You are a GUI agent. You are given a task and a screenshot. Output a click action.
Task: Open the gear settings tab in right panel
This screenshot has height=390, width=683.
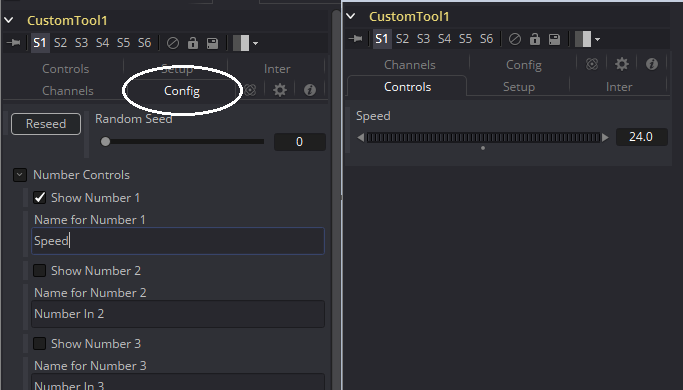point(622,64)
